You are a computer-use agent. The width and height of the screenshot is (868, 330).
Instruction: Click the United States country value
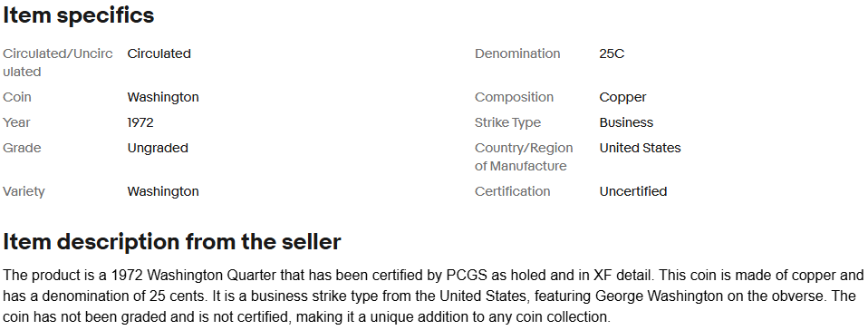[640, 148]
